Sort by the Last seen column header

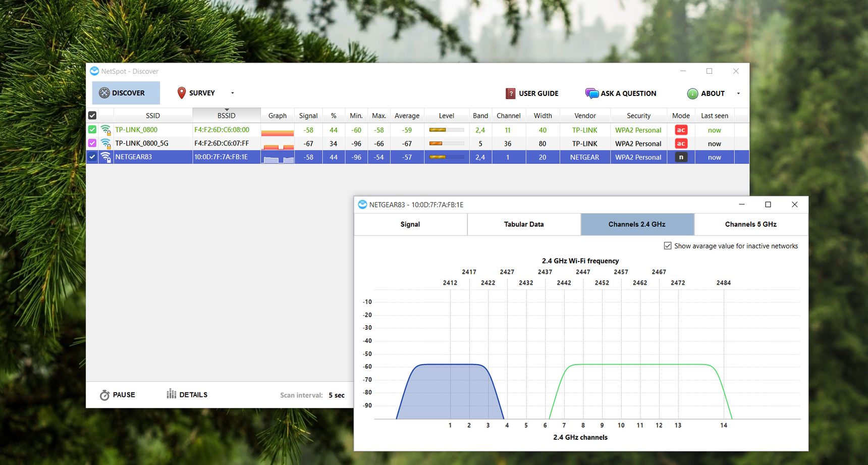(715, 116)
